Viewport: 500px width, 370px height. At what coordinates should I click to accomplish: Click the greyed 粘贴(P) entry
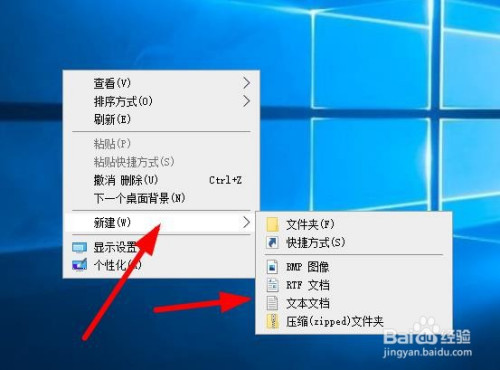tap(161, 144)
